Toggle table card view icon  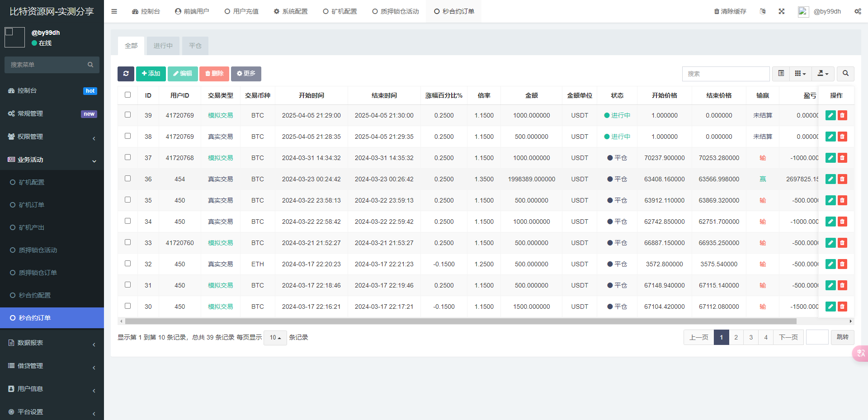point(781,74)
